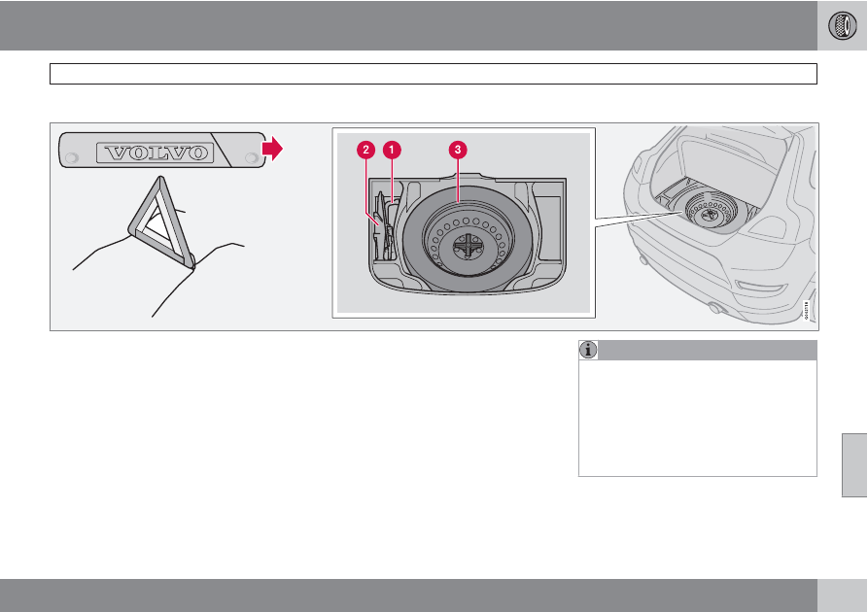Click the red arrow beside the Volvo case
The height and width of the screenshot is (612, 868).
(x=272, y=149)
